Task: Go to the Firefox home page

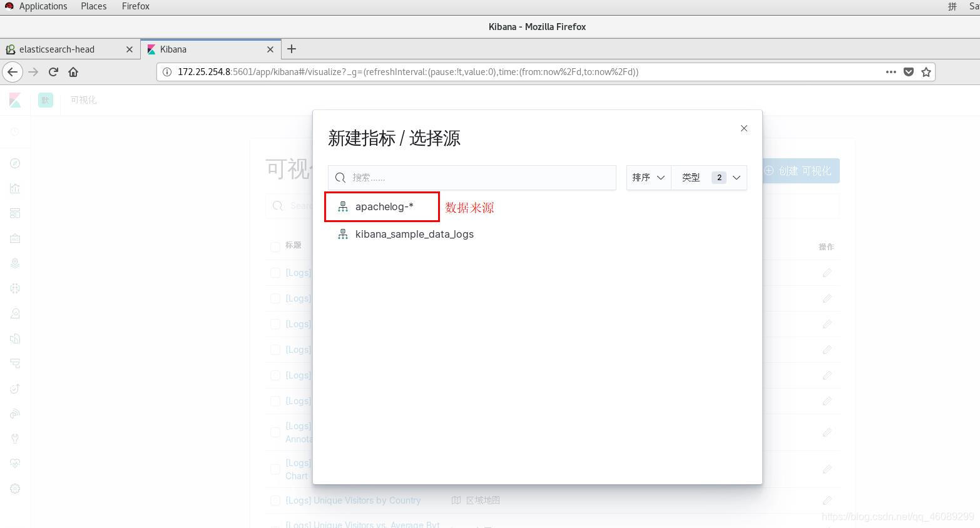Action: click(73, 72)
